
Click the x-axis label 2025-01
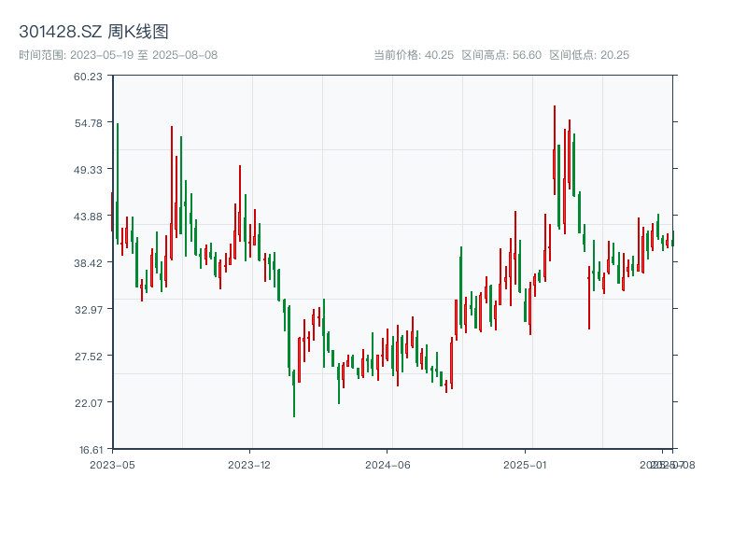pyautogui.click(x=525, y=465)
